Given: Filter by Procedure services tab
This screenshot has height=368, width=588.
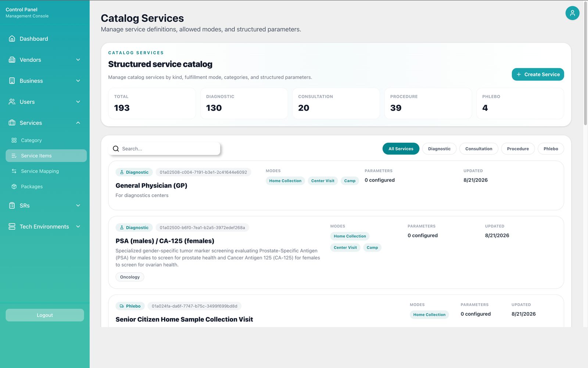Looking at the screenshot, I should tap(518, 149).
